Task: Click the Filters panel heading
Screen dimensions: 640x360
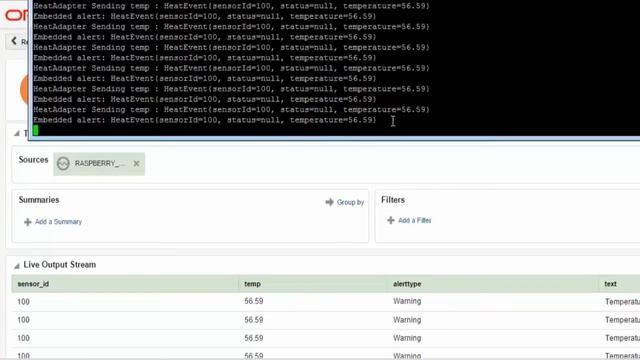Action: tap(393, 200)
